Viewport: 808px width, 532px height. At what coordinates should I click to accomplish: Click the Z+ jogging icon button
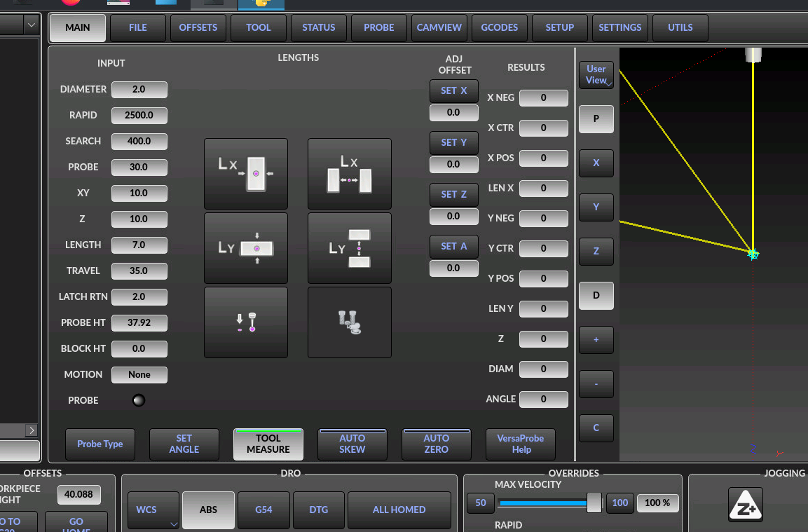click(x=745, y=505)
